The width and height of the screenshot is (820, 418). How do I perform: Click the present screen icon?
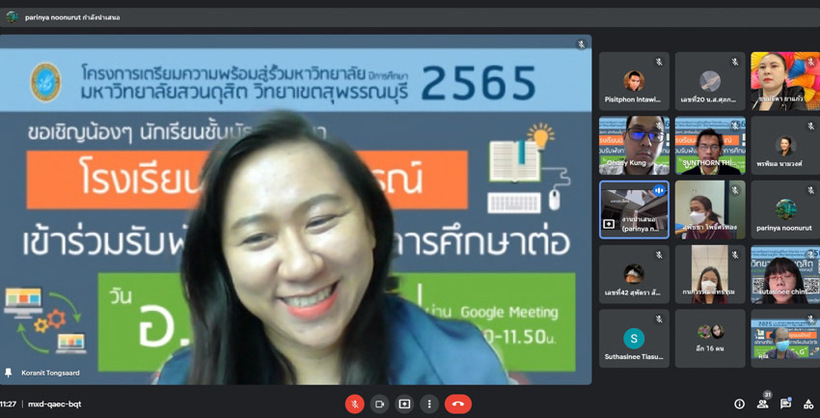(x=404, y=404)
